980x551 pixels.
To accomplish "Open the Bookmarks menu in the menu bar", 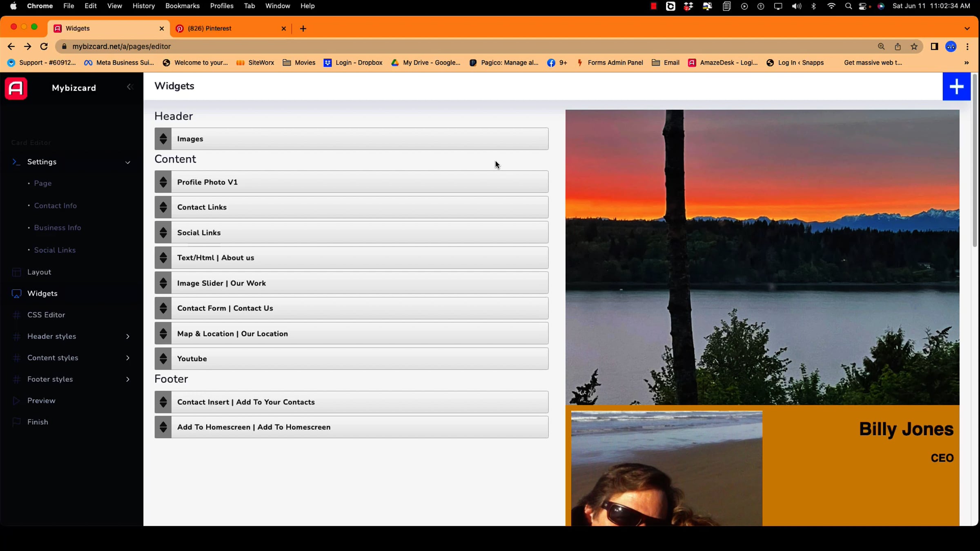I will point(182,6).
